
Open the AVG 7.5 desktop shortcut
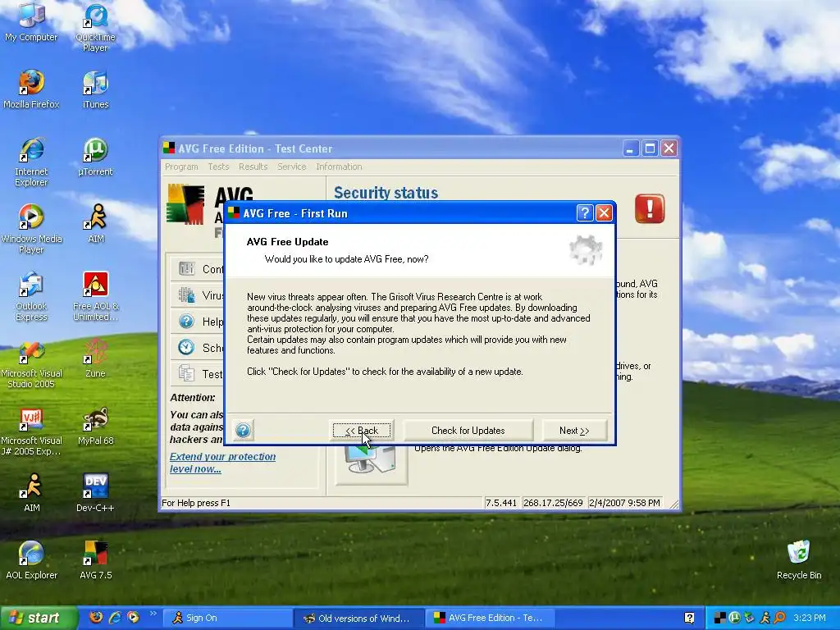pos(95,559)
